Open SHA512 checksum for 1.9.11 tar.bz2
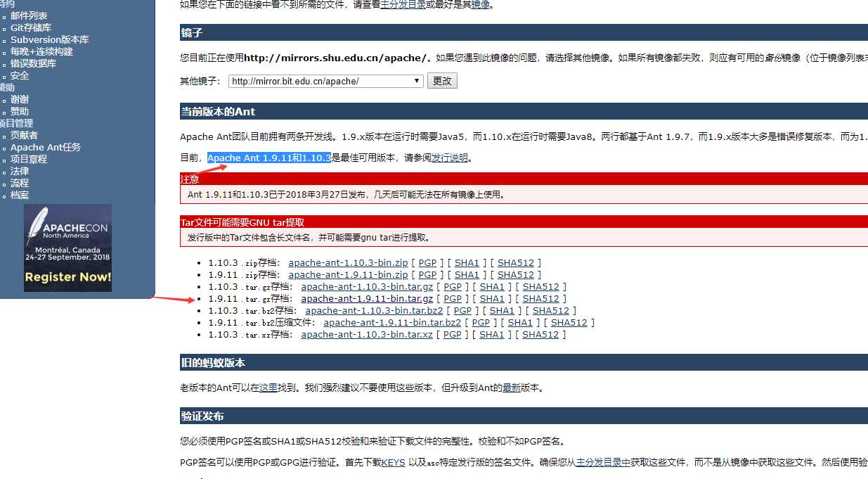The width and height of the screenshot is (868, 479). click(569, 323)
